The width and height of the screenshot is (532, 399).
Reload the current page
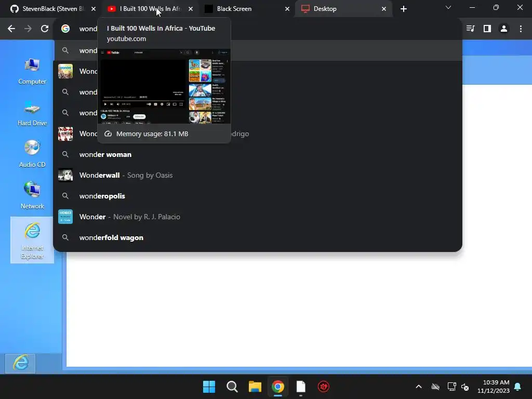tap(45, 29)
